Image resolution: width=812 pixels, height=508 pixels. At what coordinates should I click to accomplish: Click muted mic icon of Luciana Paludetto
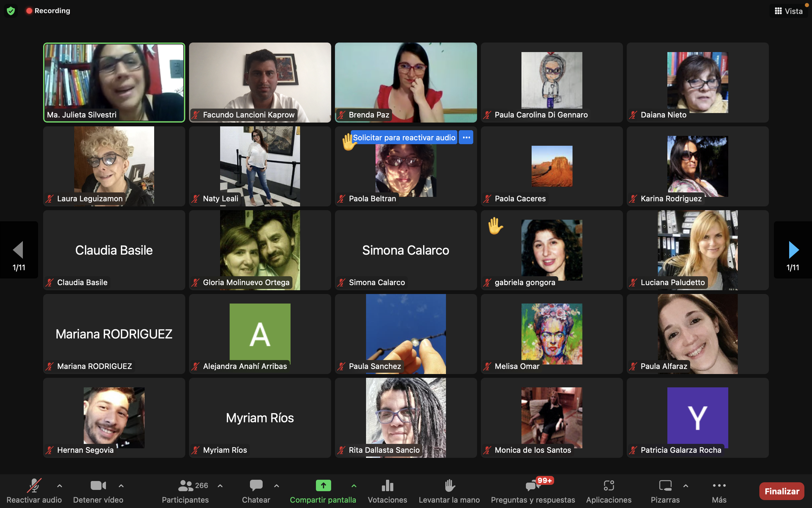(633, 283)
